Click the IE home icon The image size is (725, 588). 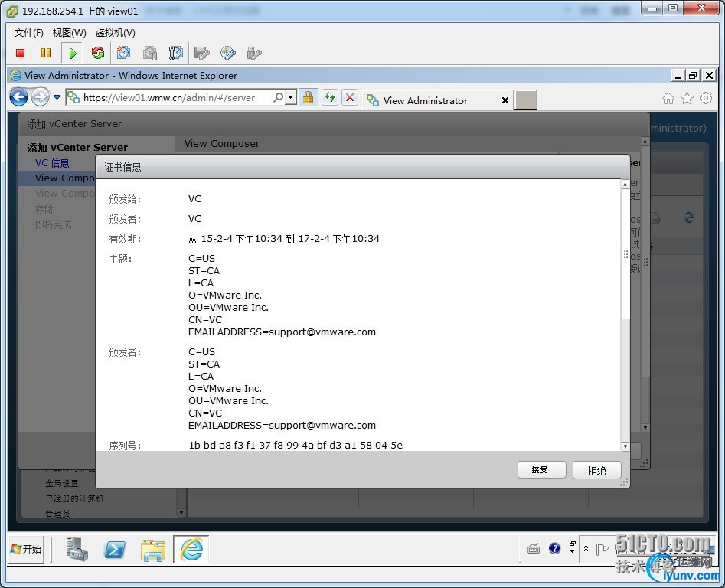[668, 98]
